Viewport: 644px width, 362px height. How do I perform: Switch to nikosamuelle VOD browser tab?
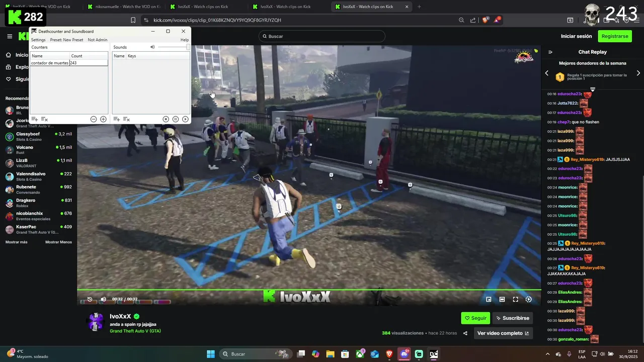tap(123, 7)
